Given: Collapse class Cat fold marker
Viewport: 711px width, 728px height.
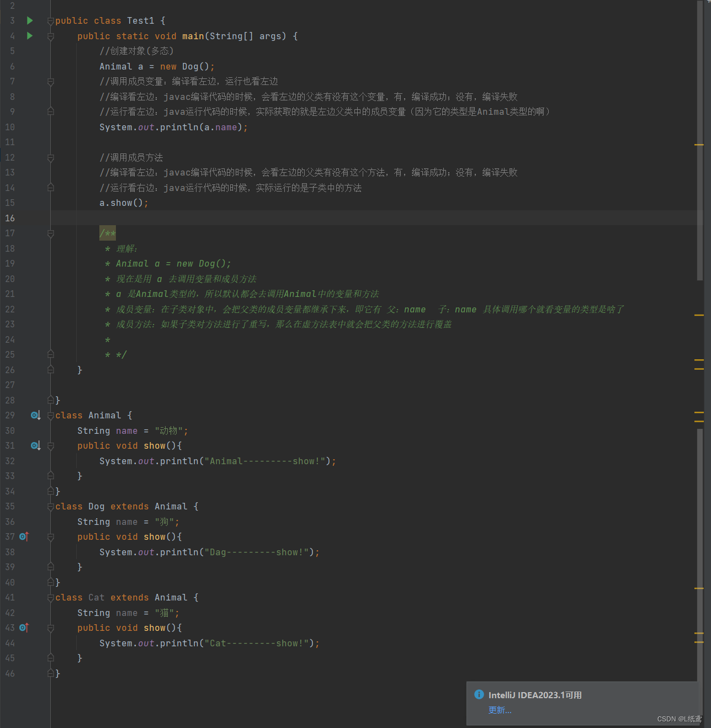Looking at the screenshot, I should 51,598.
